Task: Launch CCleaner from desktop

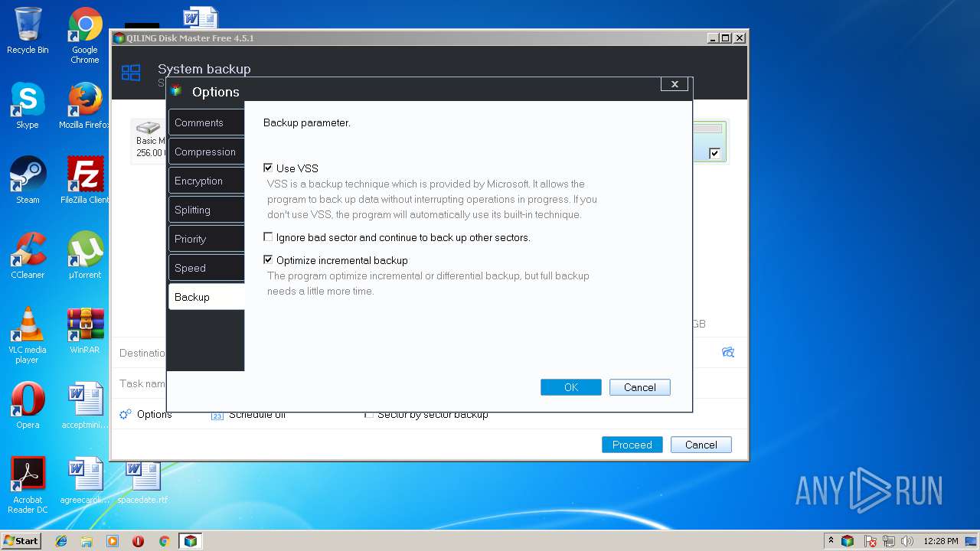Action: 28,256
